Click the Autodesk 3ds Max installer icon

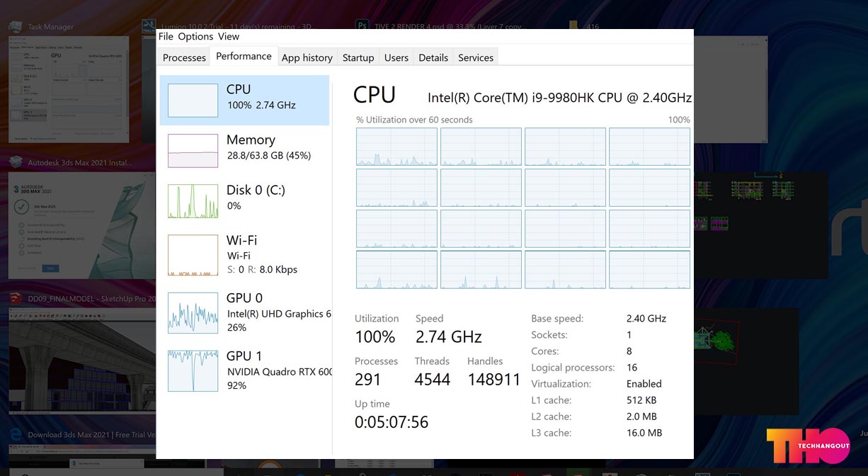[x=15, y=162]
